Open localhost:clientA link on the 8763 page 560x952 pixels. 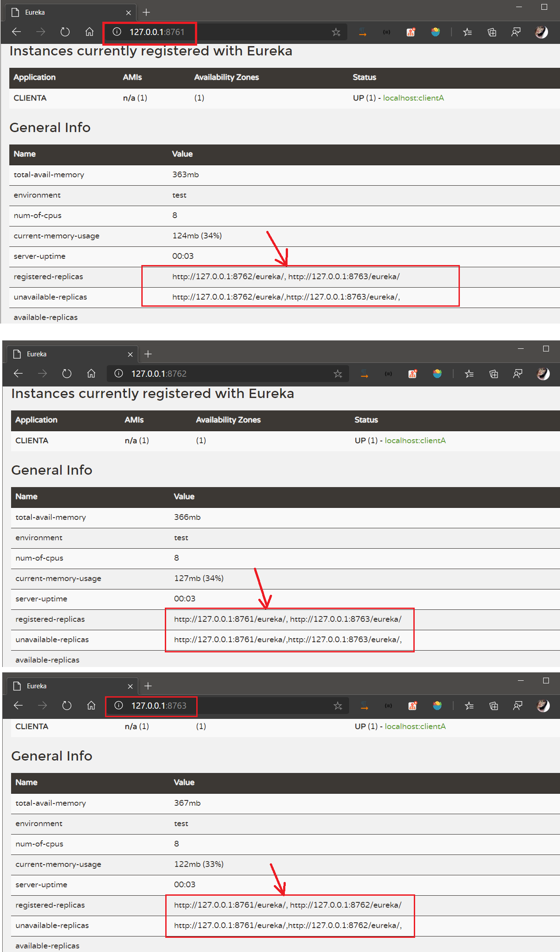coord(415,726)
